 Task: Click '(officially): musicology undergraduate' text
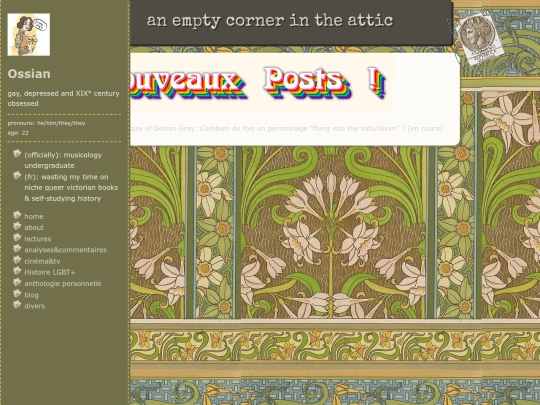coord(63,160)
